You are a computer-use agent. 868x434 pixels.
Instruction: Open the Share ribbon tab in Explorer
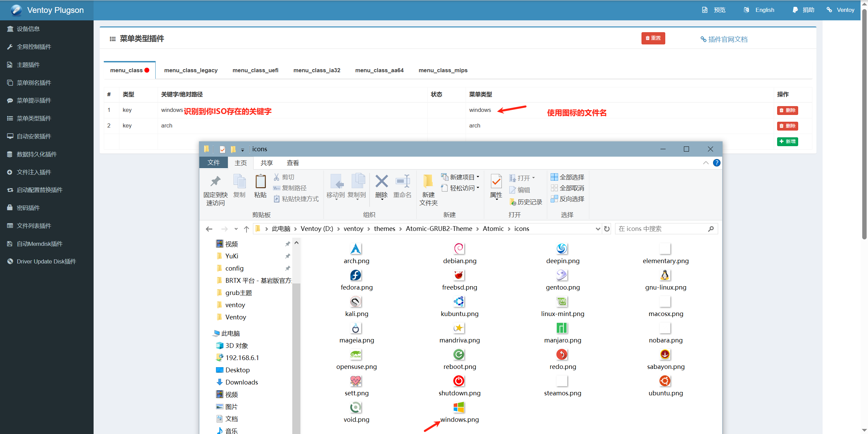(x=267, y=163)
